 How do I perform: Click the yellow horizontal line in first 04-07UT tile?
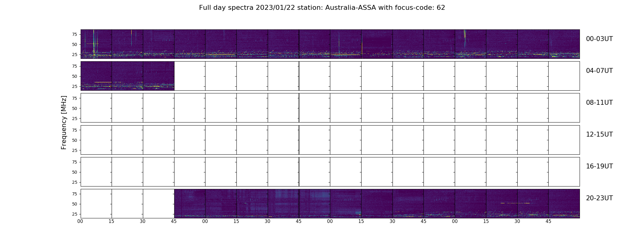tap(103, 82)
